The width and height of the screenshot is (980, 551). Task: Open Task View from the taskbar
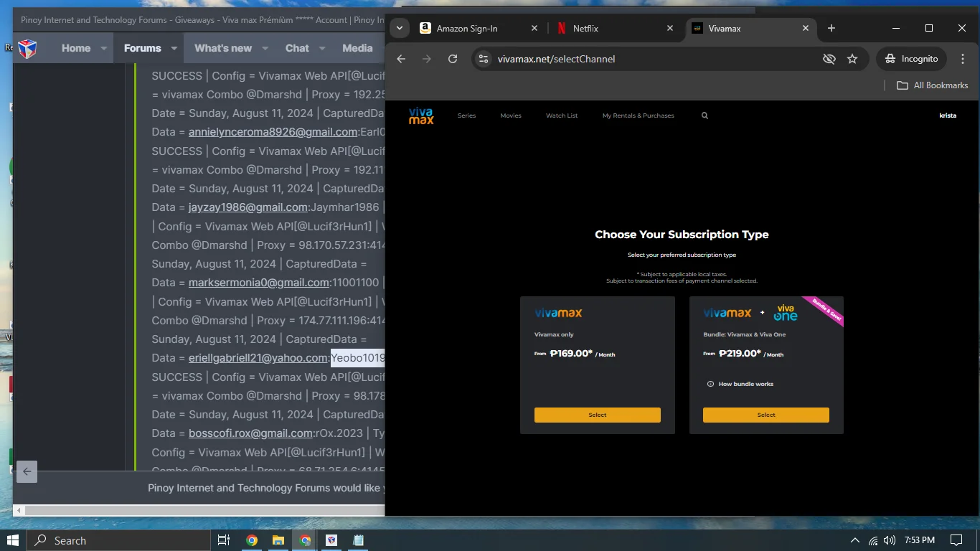tap(223, 540)
